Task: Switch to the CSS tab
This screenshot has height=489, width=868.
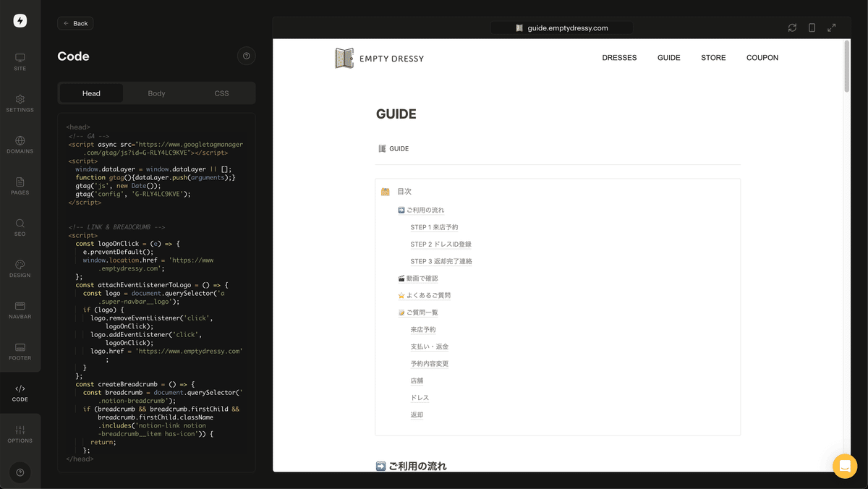Action: tap(221, 93)
